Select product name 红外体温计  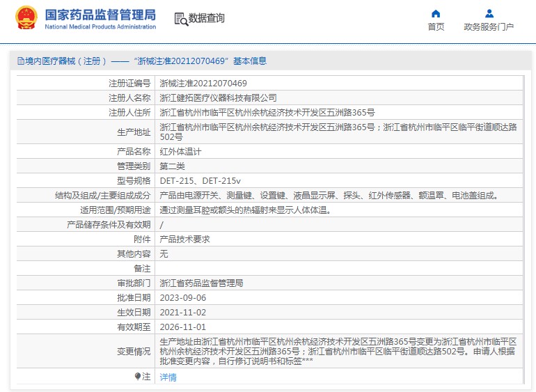[x=180, y=152]
